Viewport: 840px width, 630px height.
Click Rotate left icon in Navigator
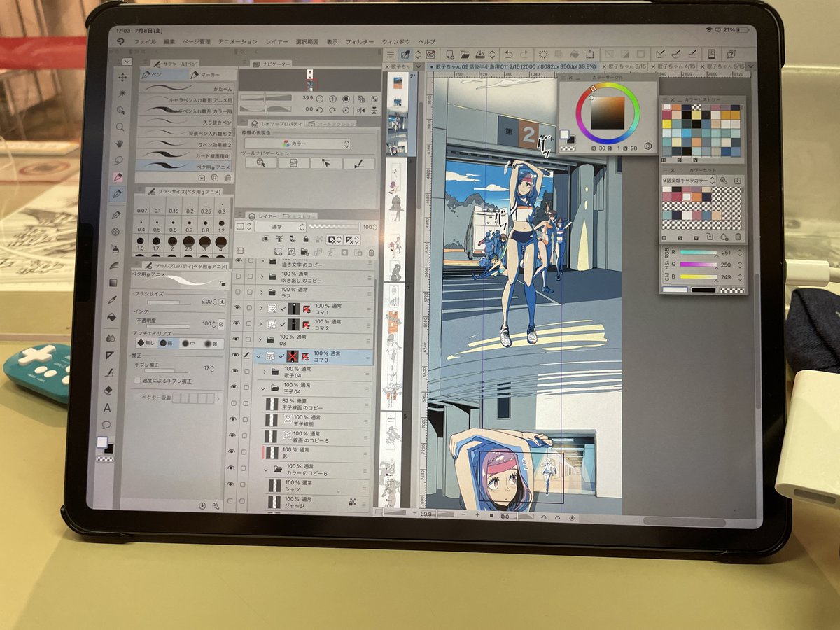tap(319, 110)
